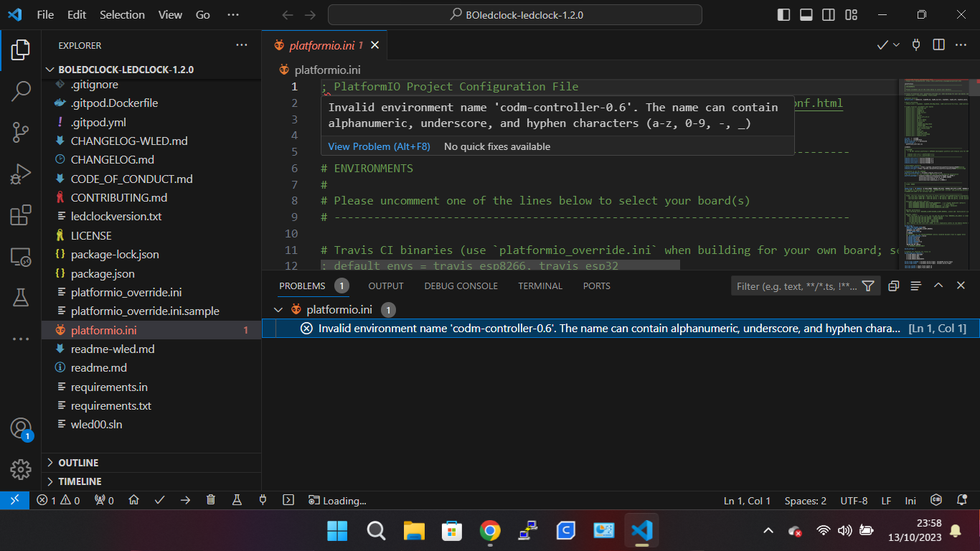Build the project using the checkmark status bar icon
The width and height of the screenshot is (980, 551).
tap(159, 500)
